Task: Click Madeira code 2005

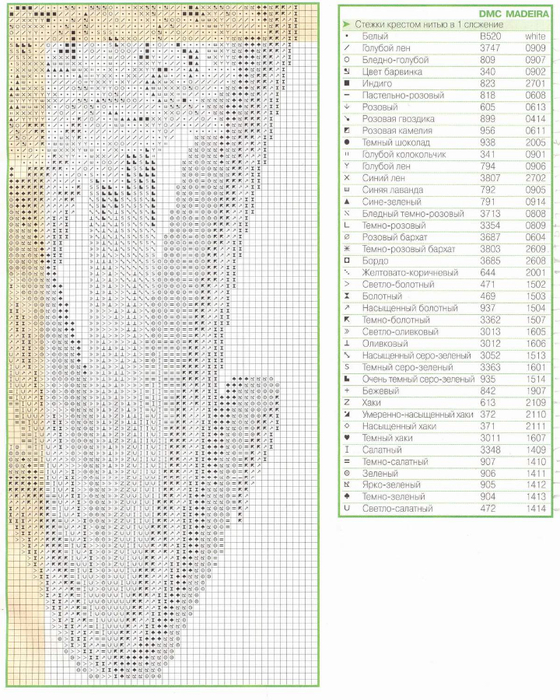Action: pos(535,142)
